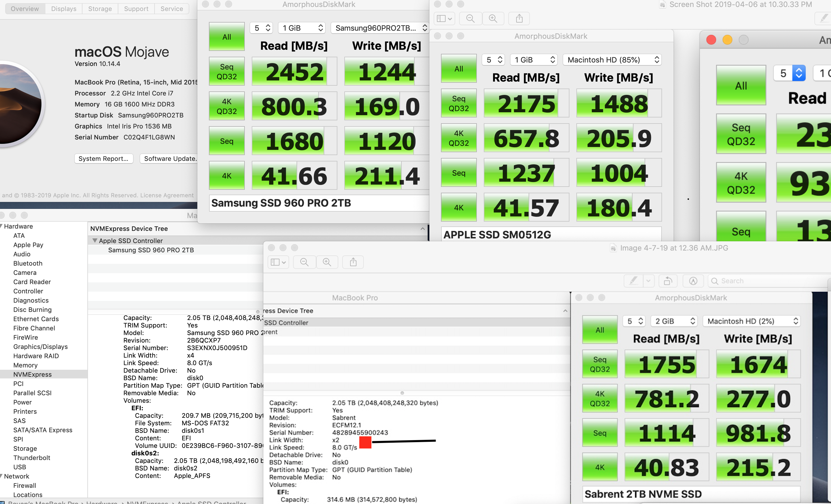This screenshot has width=831, height=504.
Task: Open System Report from About This Mac
Action: click(104, 159)
